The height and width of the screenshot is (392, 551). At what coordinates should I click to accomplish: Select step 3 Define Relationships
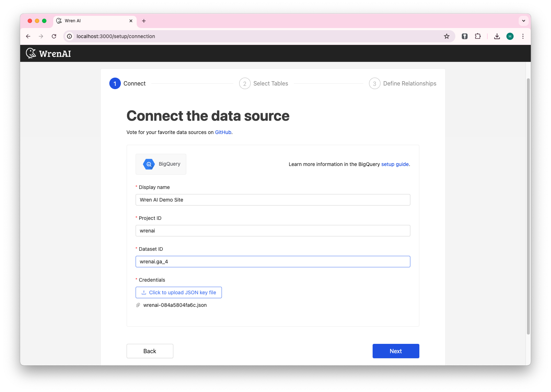pyautogui.click(x=402, y=83)
